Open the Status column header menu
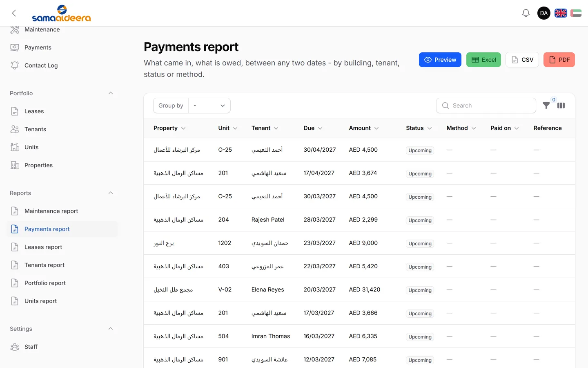The width and height of the screenshot is (588, 368). (x=419, y=128)
